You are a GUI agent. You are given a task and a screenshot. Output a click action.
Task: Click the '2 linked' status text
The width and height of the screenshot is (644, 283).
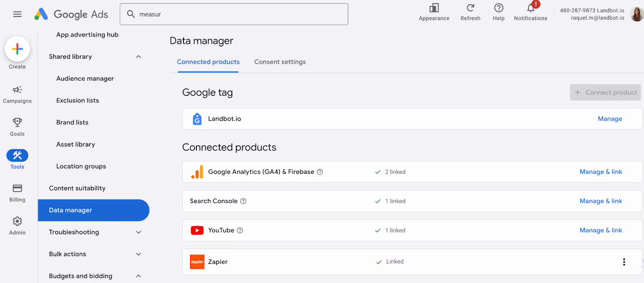point(395,172)
